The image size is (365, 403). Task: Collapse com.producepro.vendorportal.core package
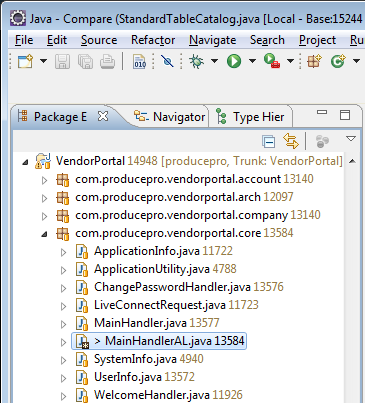click(44, 235)
